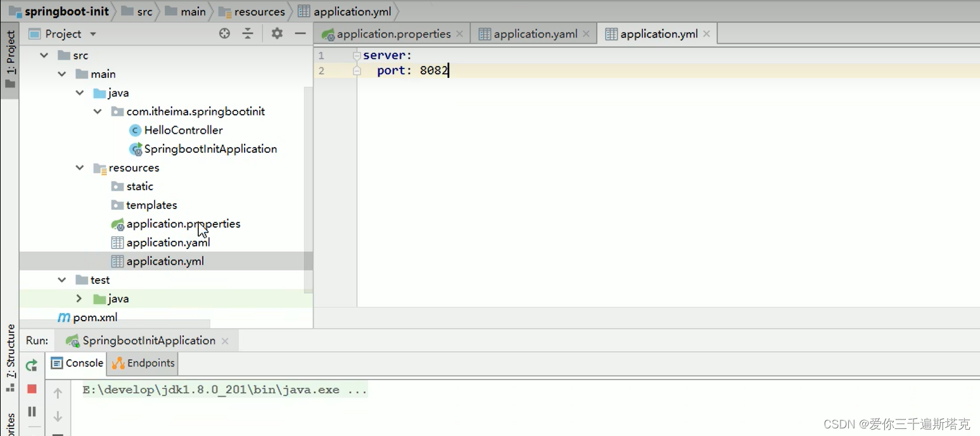Collapse the src folder
Image resolution: width=980 pixels, height=436 pixels.
tap(44, 56)
